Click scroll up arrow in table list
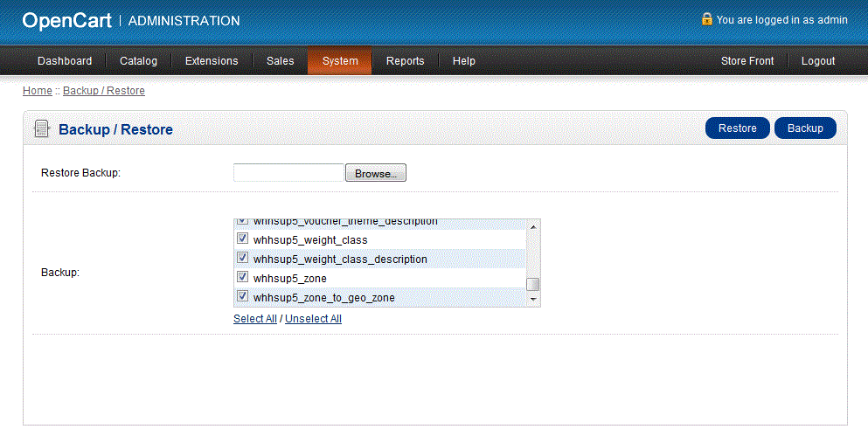 pyautogui.click(x=533, y=226)
